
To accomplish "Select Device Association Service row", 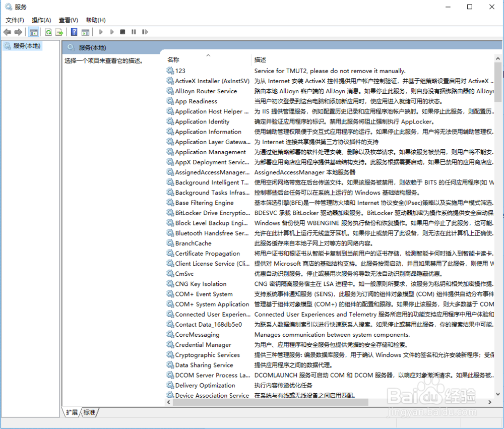I will (330, 396).
